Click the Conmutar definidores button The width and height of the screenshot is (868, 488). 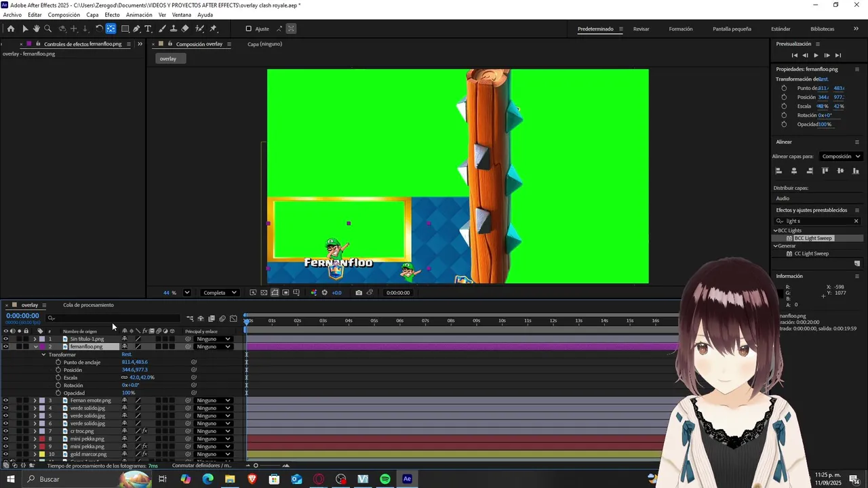[201, 466]
